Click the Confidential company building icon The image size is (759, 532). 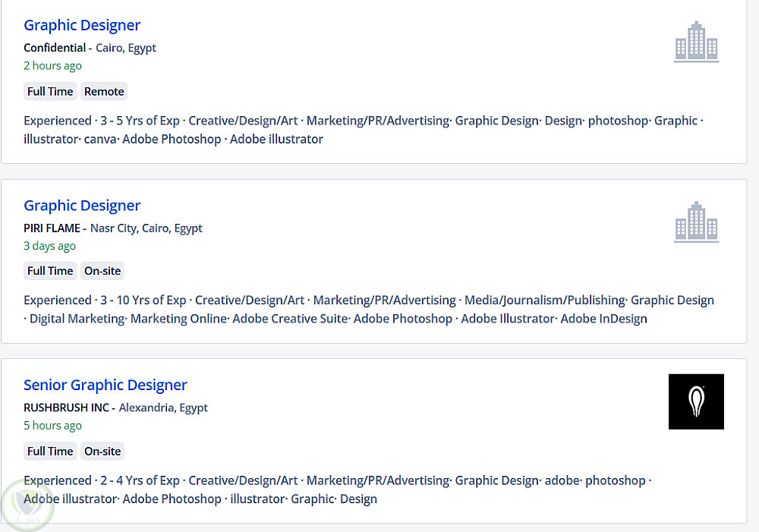[696, 42]
